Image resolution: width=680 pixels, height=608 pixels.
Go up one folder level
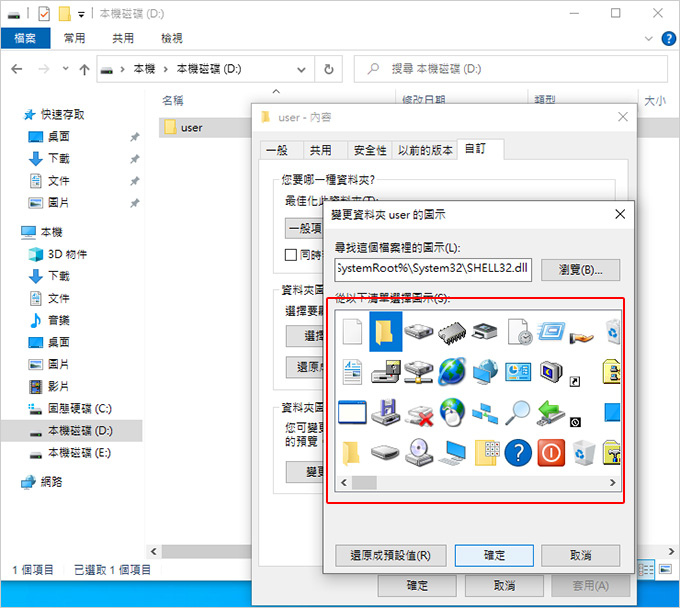[x=84, y=69]
